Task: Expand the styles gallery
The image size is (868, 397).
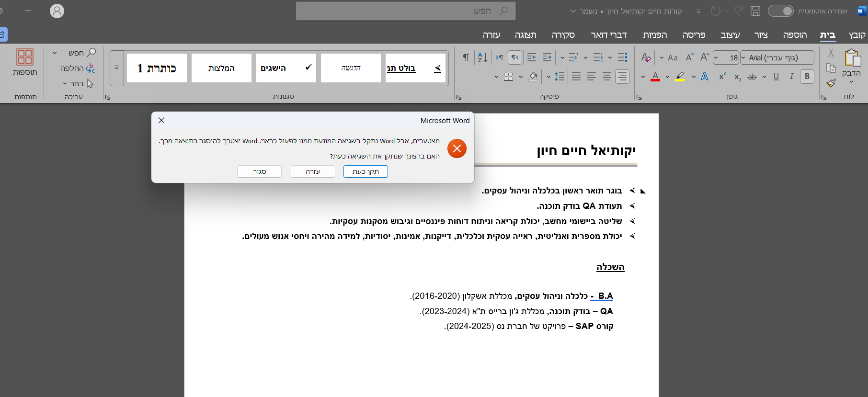Action: [x=116, y=68]
